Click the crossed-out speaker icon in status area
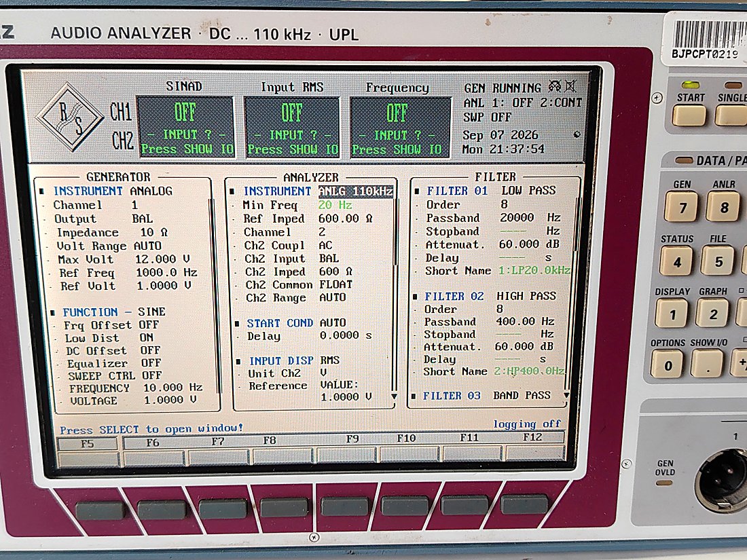 [x=570, y=86]
